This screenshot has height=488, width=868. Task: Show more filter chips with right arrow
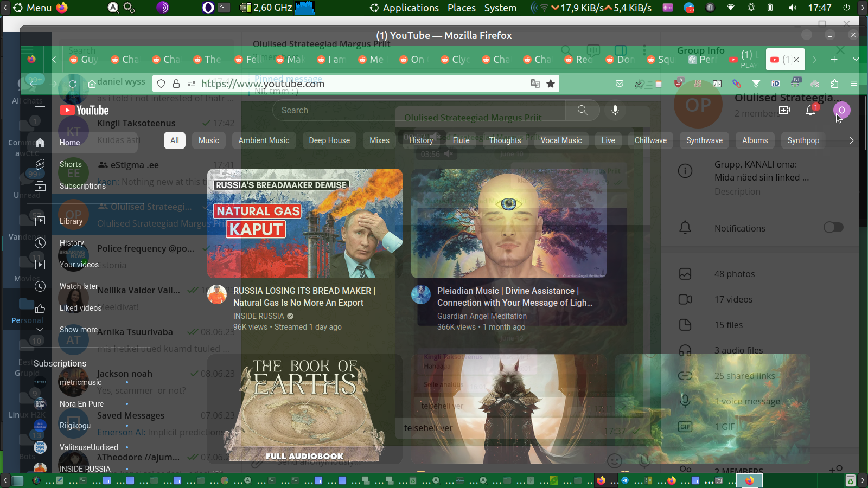pyautogui.click(x=851, y=140)
